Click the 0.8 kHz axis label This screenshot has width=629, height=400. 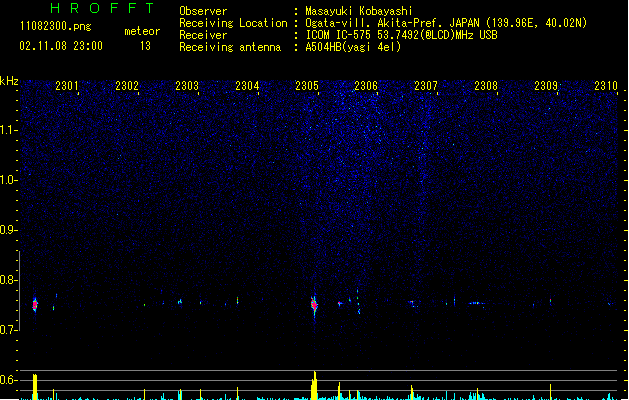pos(8,280)
